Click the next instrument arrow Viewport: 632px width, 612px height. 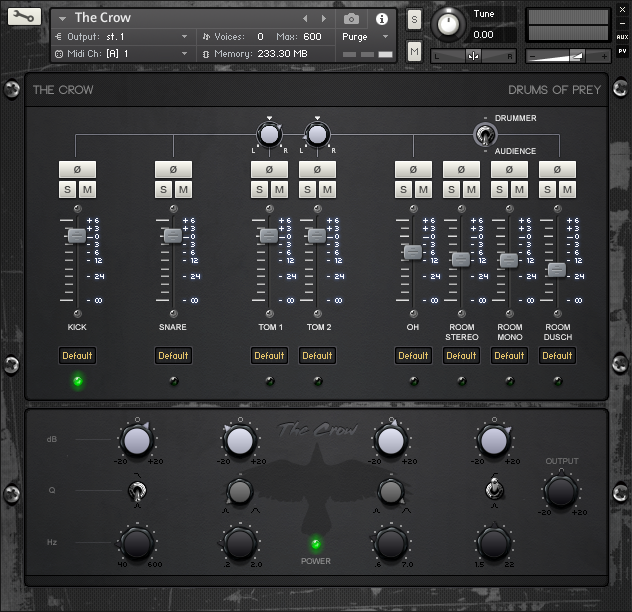tap(323, 18)
